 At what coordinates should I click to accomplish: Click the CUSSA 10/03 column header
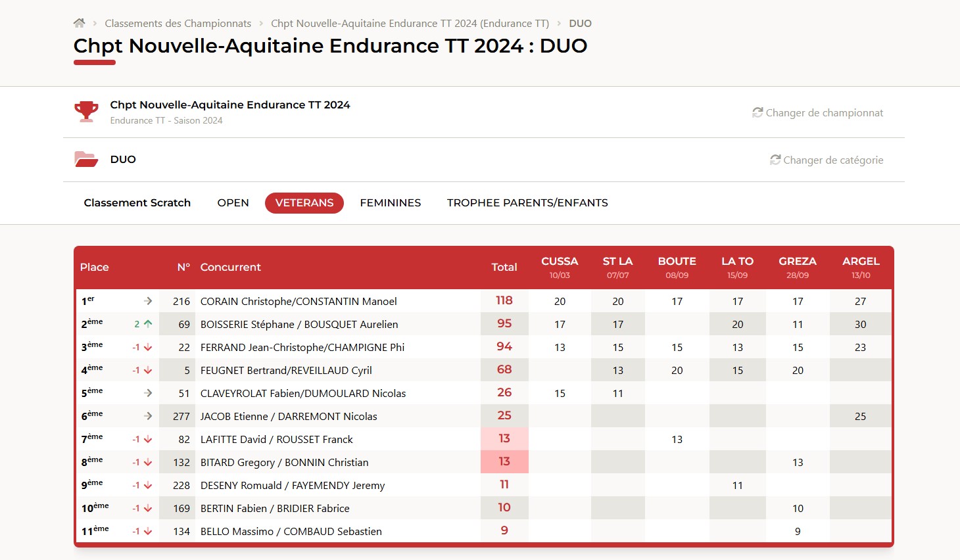tap(560, 267)
